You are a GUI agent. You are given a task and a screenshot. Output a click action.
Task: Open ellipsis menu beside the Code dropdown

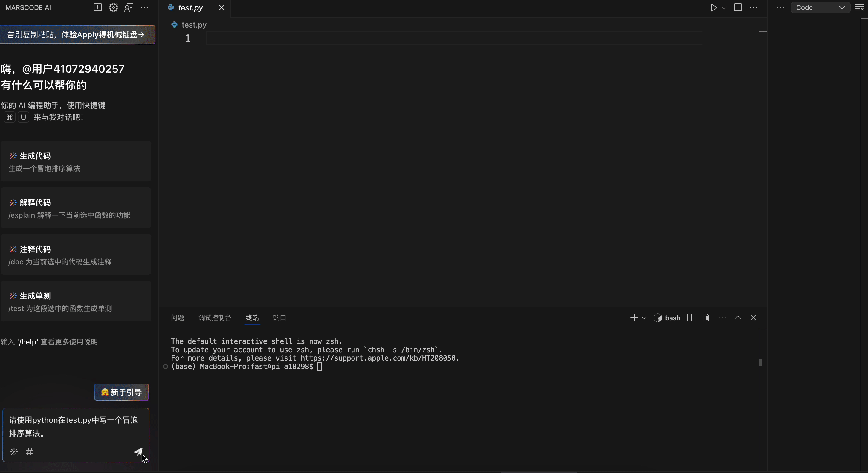780,7
